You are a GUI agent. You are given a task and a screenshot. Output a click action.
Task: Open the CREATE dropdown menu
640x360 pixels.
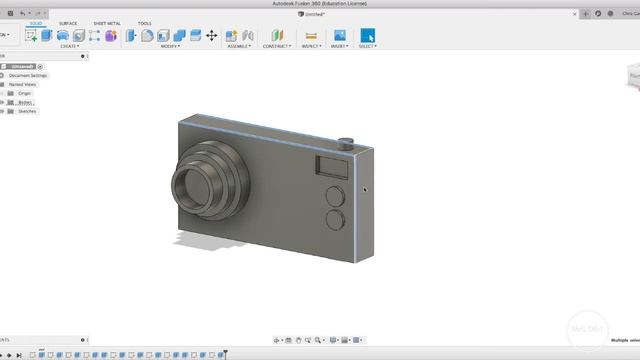(70, 46)
